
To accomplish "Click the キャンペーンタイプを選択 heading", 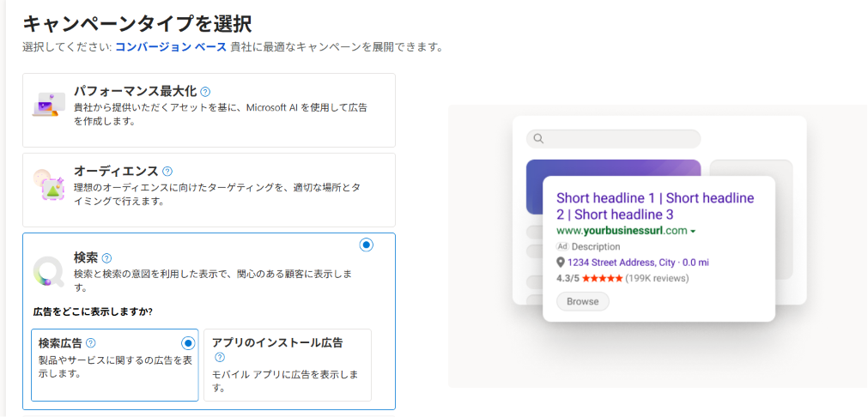I will pos(137,24).
